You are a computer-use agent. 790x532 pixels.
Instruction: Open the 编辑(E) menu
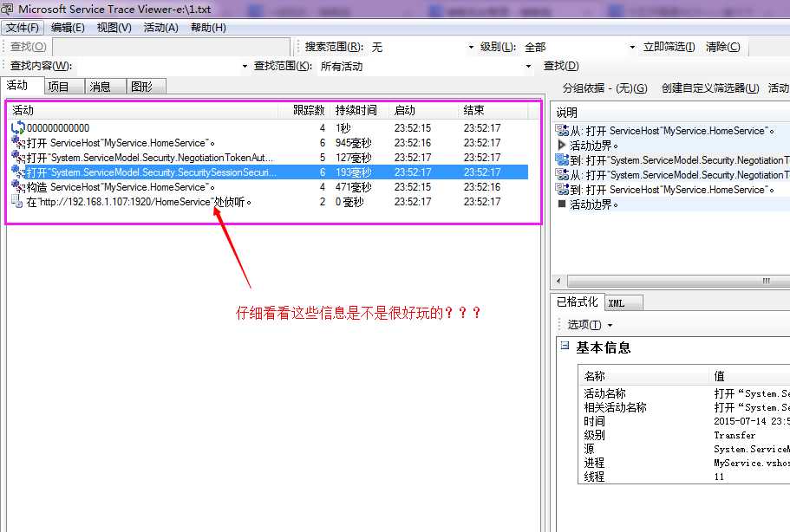click(x=68, y=28)
